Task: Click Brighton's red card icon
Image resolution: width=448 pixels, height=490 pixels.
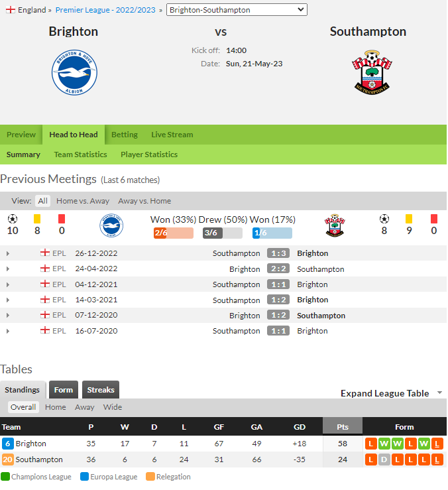Action: pyautogui.click(x=62, y=219)
